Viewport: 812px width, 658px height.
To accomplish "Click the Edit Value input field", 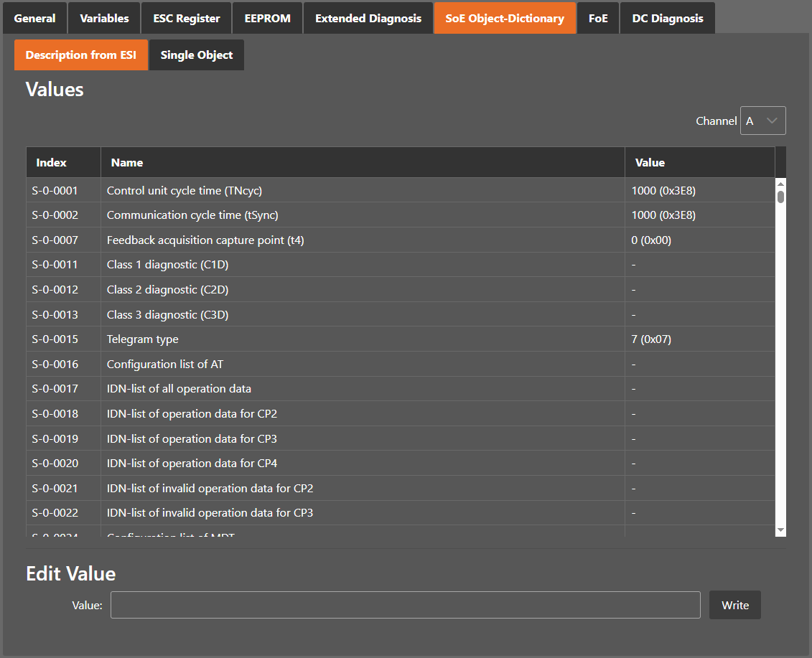I will (x=405, y=605).
